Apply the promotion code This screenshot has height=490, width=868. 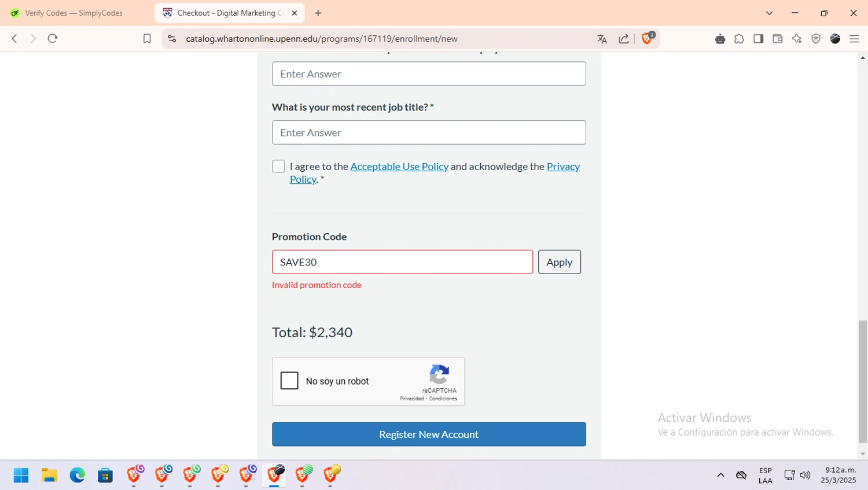(x=560, y=262)
